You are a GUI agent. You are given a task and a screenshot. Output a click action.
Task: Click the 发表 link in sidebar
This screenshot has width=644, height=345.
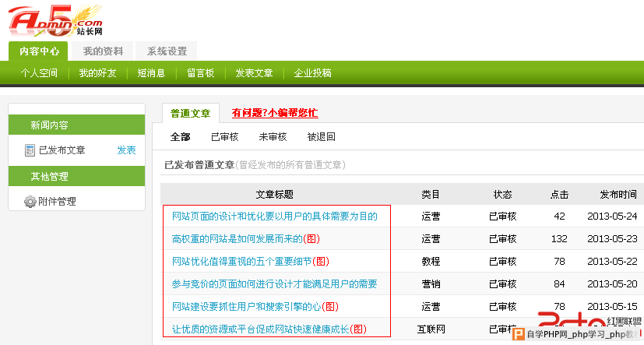tap(126, 150)
